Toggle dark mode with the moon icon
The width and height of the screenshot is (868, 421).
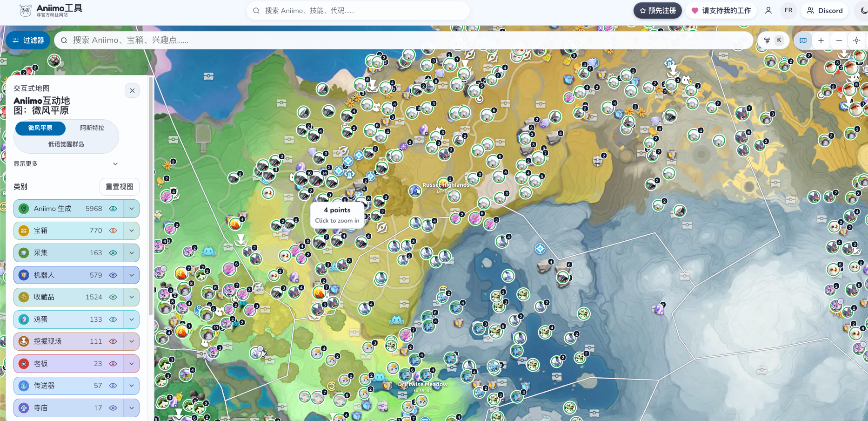(863, 11)
